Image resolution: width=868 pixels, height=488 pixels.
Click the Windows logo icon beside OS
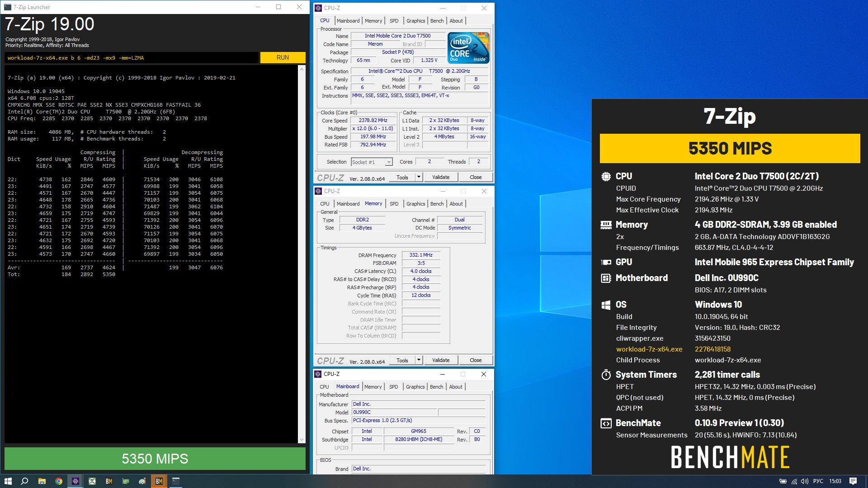(x=606, y=305)
